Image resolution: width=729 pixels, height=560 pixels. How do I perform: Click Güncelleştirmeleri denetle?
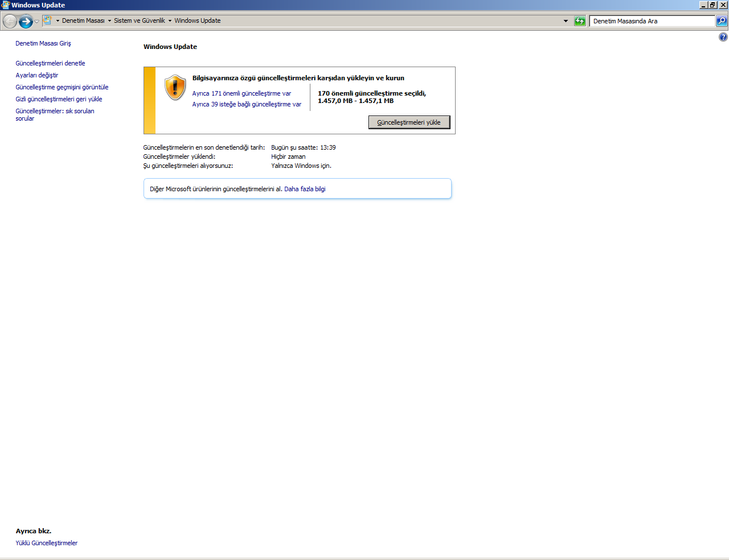pos(50,63)
